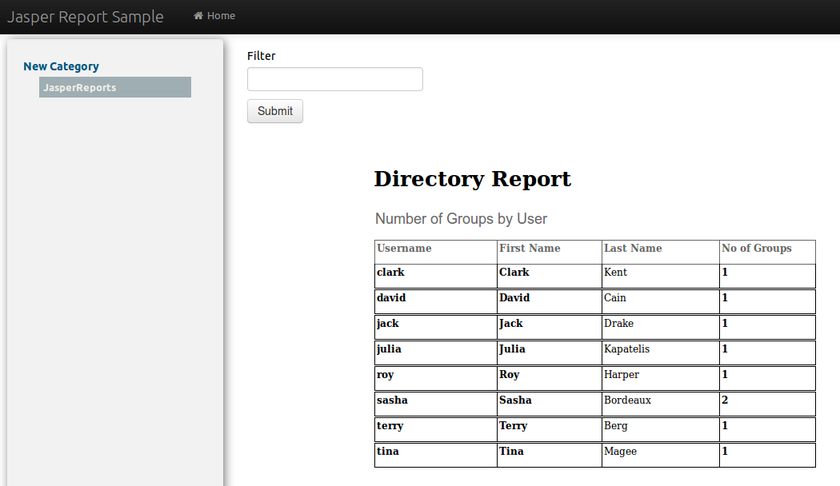Click the First Name column header
The image size is (840, 486).
coord(529,249)
